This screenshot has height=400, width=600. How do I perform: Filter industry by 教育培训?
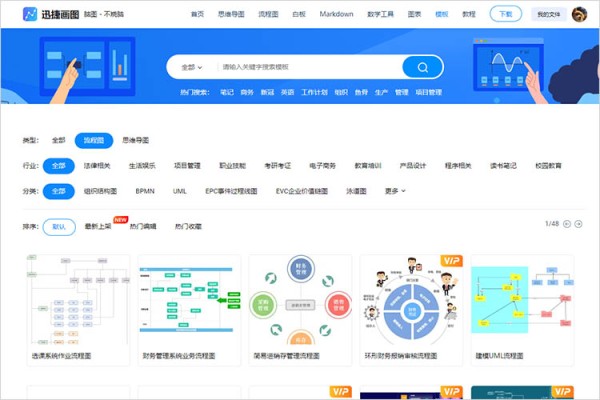[x=368, y=166]
